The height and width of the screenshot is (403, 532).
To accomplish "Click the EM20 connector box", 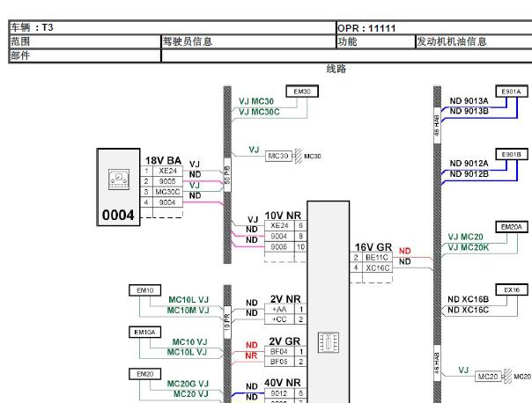I will [x=144, y=374].
